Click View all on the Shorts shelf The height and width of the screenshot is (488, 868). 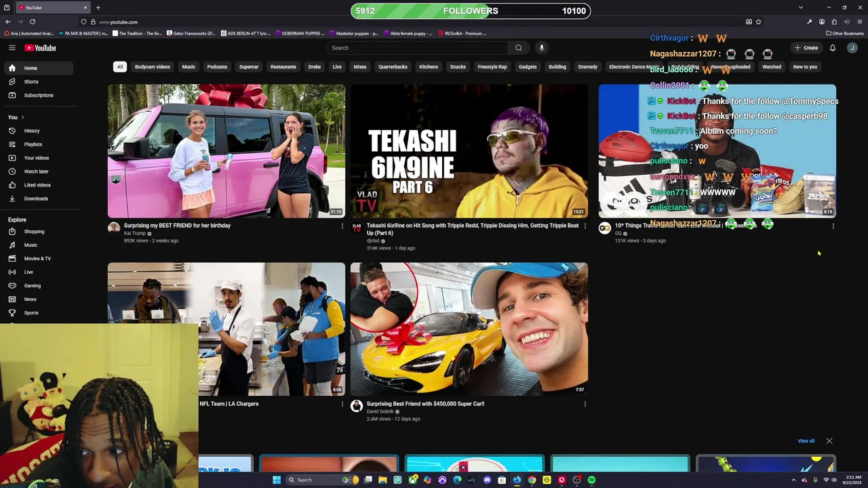click(806, 441)
